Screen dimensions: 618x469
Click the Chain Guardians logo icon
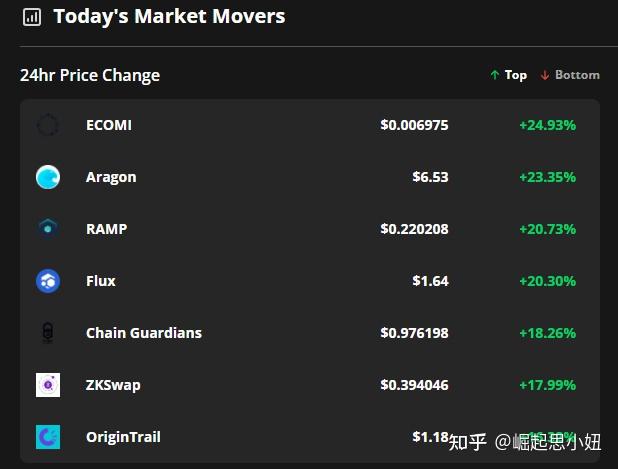[48, 333]
